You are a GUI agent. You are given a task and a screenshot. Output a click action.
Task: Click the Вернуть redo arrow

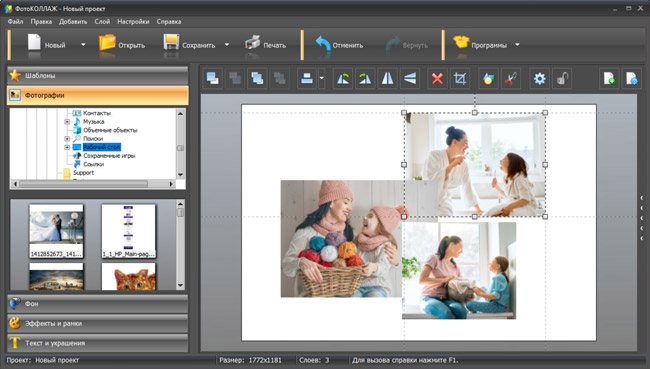[393, 44]
